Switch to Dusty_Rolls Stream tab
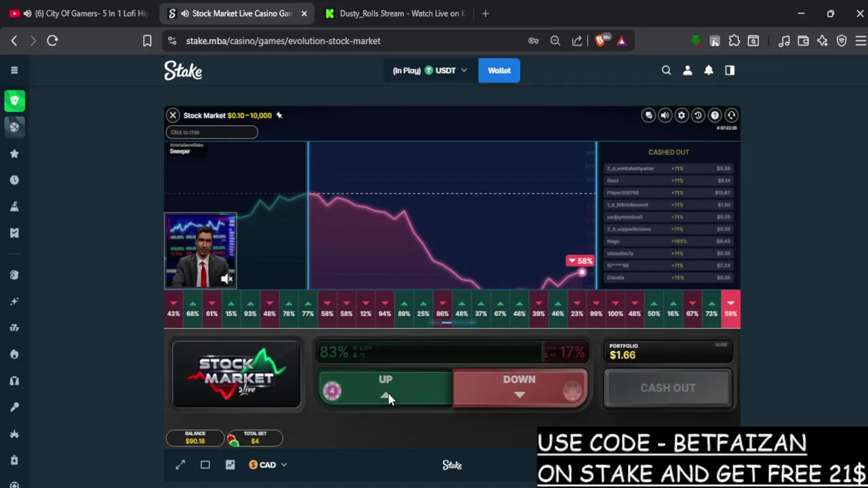This screenshot has height=488, width=868. [395, 14]
